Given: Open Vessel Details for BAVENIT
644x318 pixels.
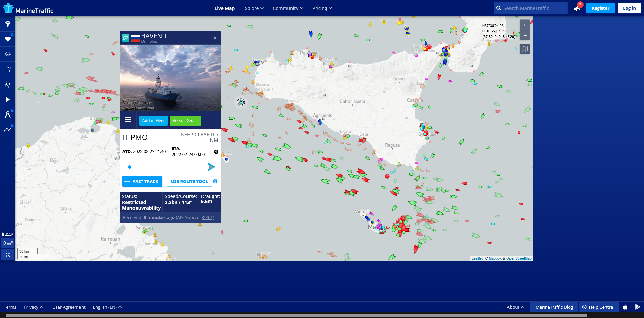Looking at the screenshot, I should tap(185, 120).
